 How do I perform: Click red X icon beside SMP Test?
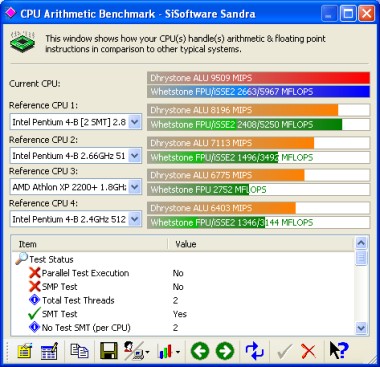tap(35, 287)
